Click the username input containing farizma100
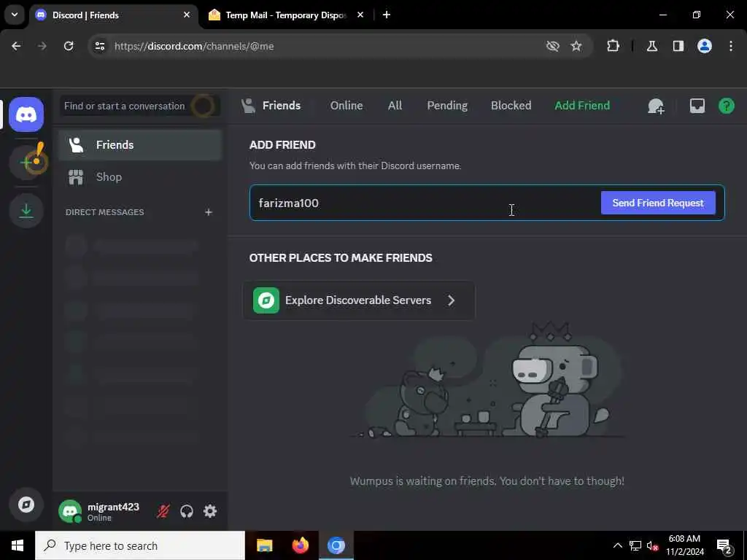This screenshot has width=747, height=560. point(424,203)
